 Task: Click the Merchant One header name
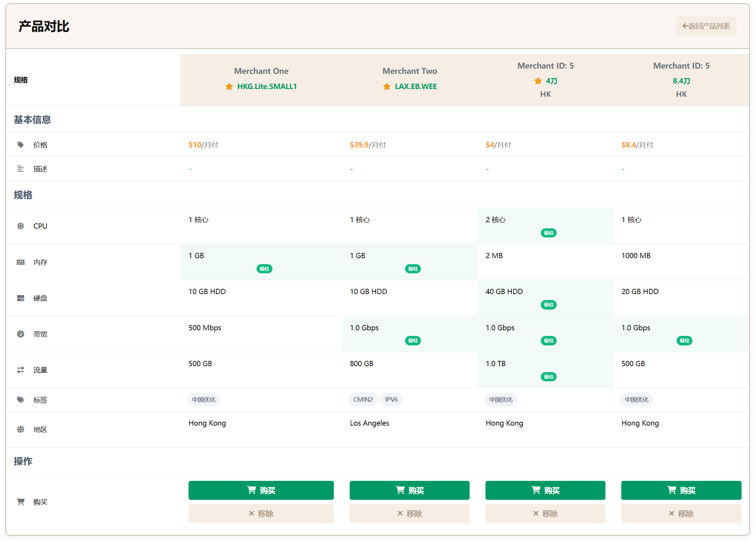pyautogui.click(x=261, y=71)
